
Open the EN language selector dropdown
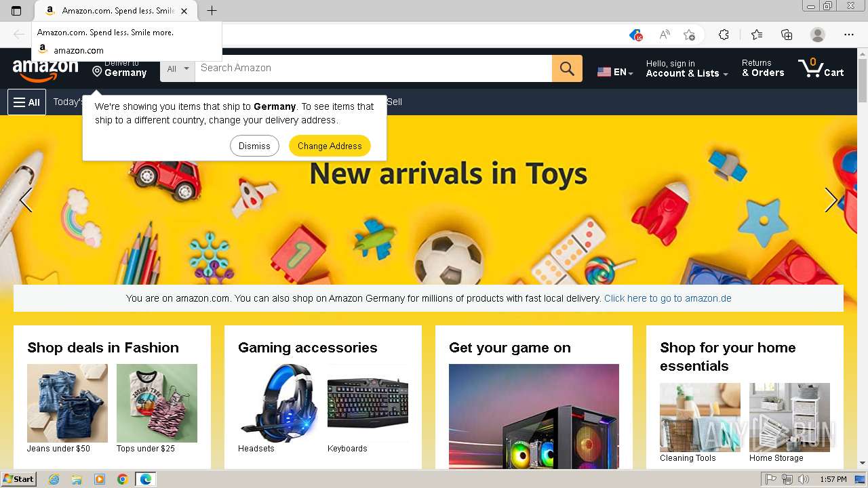(615, 72)
